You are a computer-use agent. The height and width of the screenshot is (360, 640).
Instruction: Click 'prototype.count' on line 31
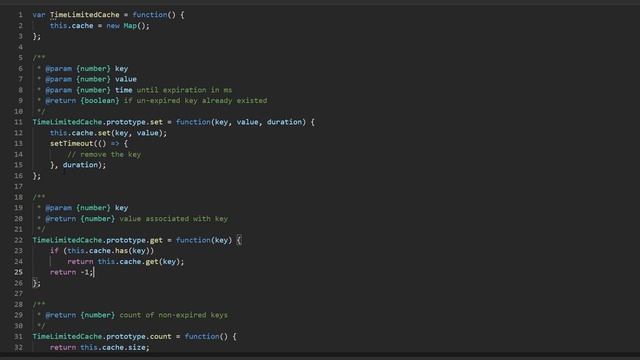(139, 336)
